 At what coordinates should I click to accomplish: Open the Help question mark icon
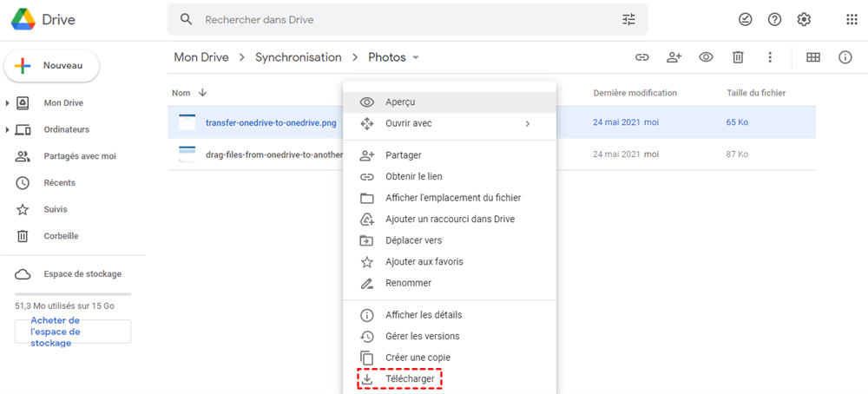pyautogui.click(x=774, y=19)
